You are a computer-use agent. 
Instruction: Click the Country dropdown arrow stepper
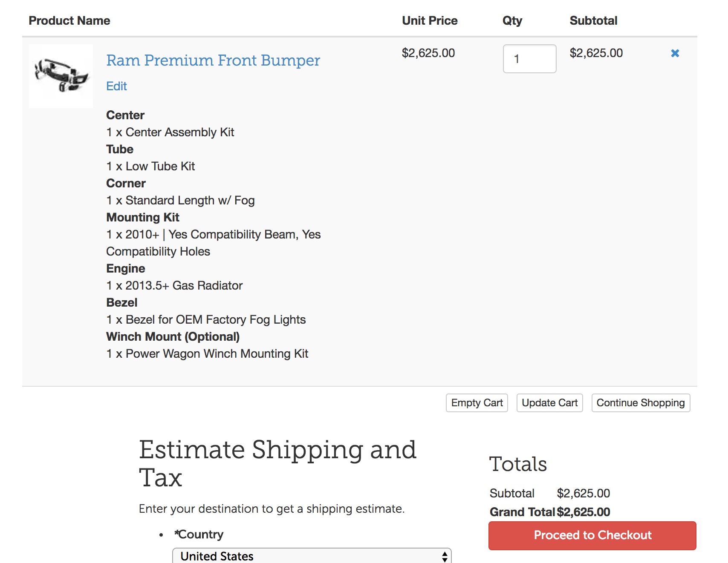(x=445, y=556)
